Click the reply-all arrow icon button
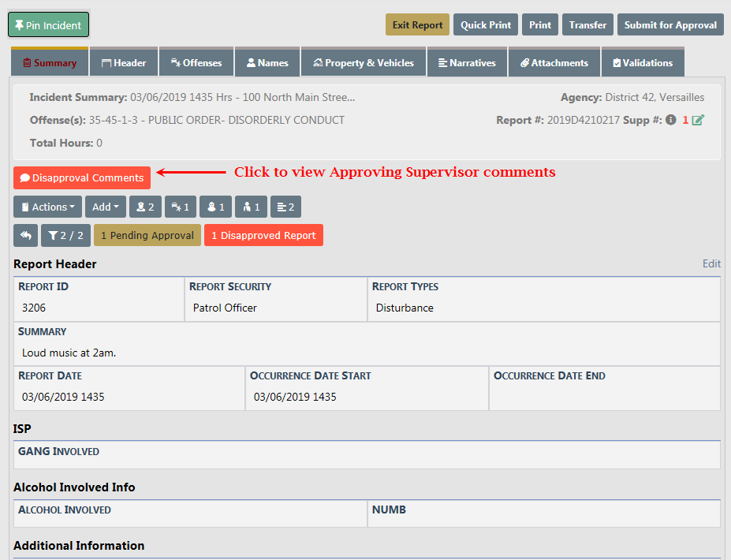 [x=25, y=235]
